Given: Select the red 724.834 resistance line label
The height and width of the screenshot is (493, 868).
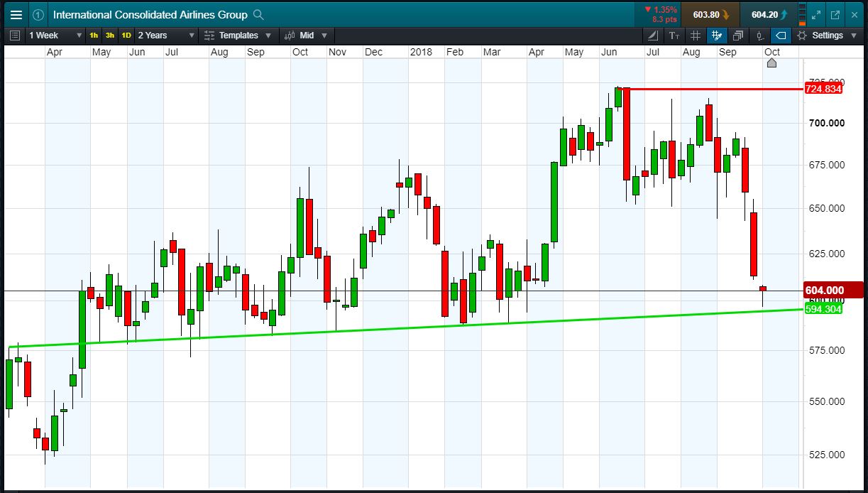Looking at the screenshot, I should [823, 89].
